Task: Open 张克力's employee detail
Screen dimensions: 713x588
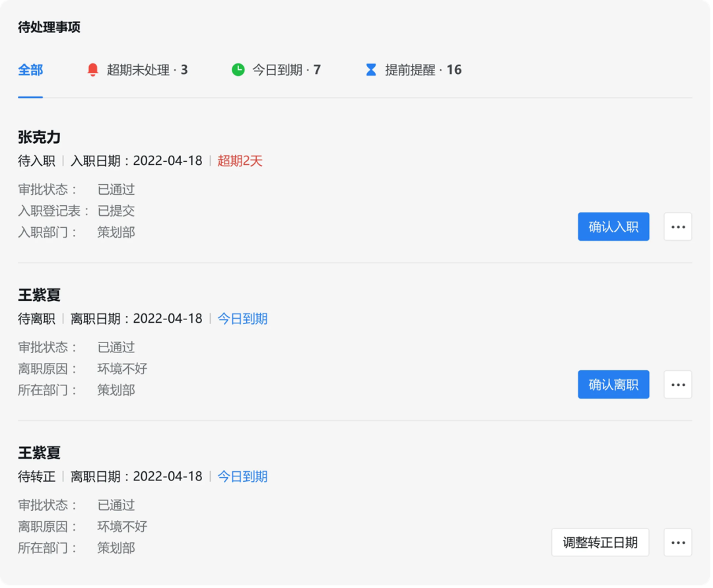Action: (38, 137)
